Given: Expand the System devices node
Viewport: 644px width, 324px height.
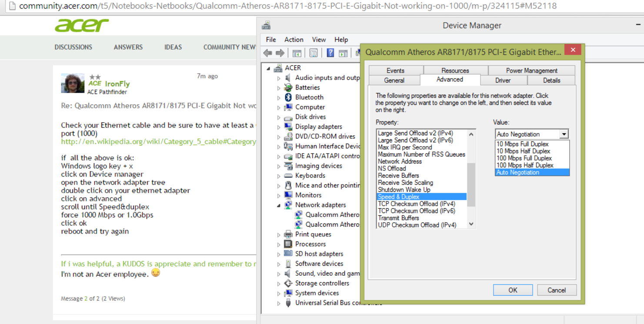Looking at the screenshot, I should pos(279,293).
